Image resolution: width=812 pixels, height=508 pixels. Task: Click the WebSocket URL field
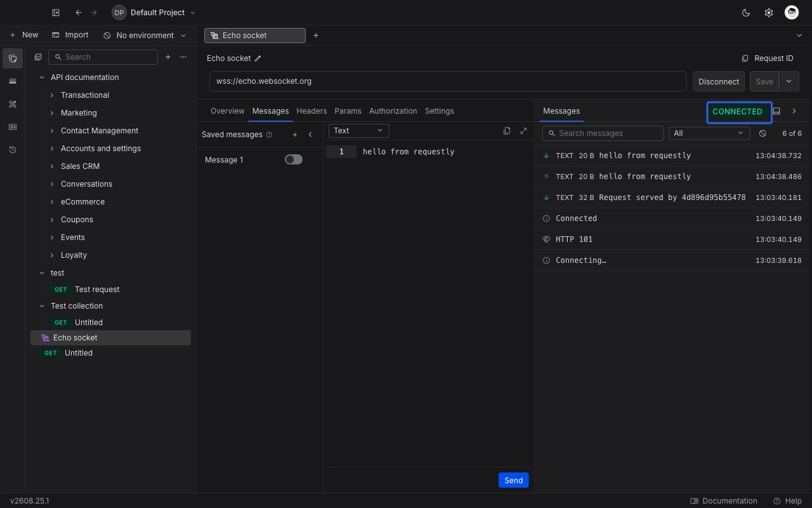pos(448,81)
